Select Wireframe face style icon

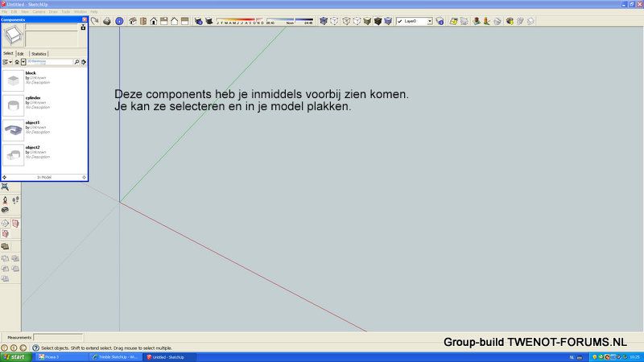click(x=346, y=21)
